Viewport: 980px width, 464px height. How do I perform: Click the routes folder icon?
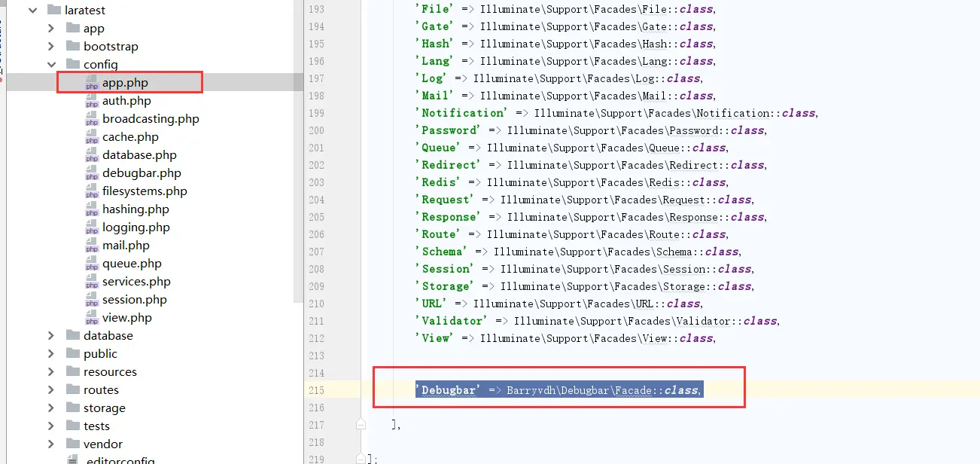tap(72, 389)
